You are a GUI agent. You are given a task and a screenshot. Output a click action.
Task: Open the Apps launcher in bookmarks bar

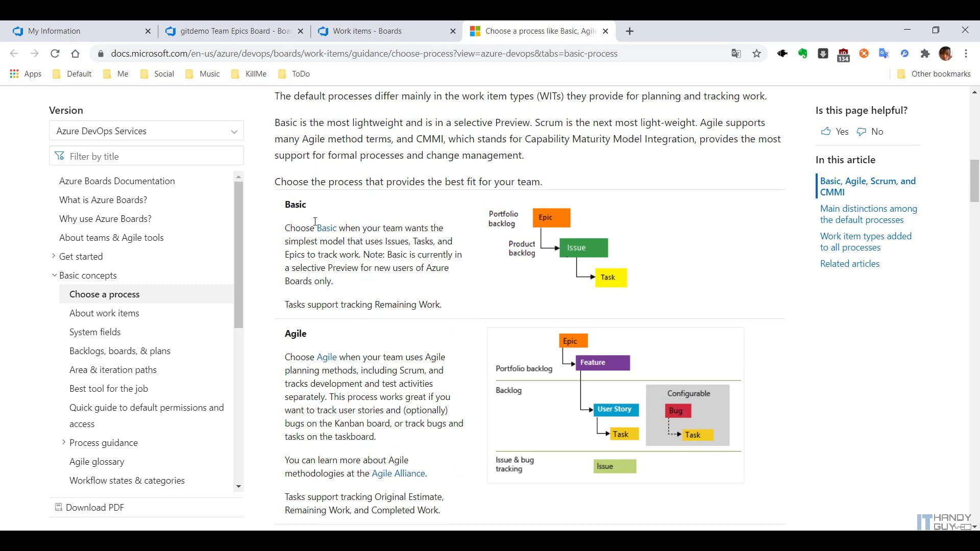click(26, 74)
